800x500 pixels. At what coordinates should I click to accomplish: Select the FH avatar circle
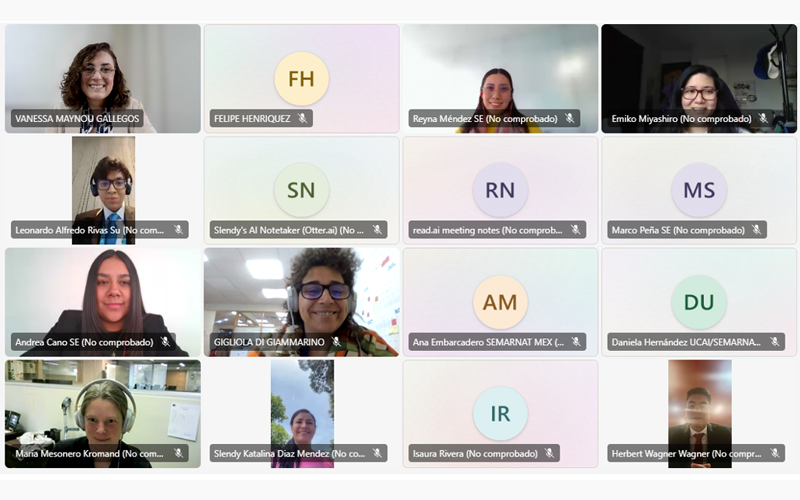click(x=301, y=79)
